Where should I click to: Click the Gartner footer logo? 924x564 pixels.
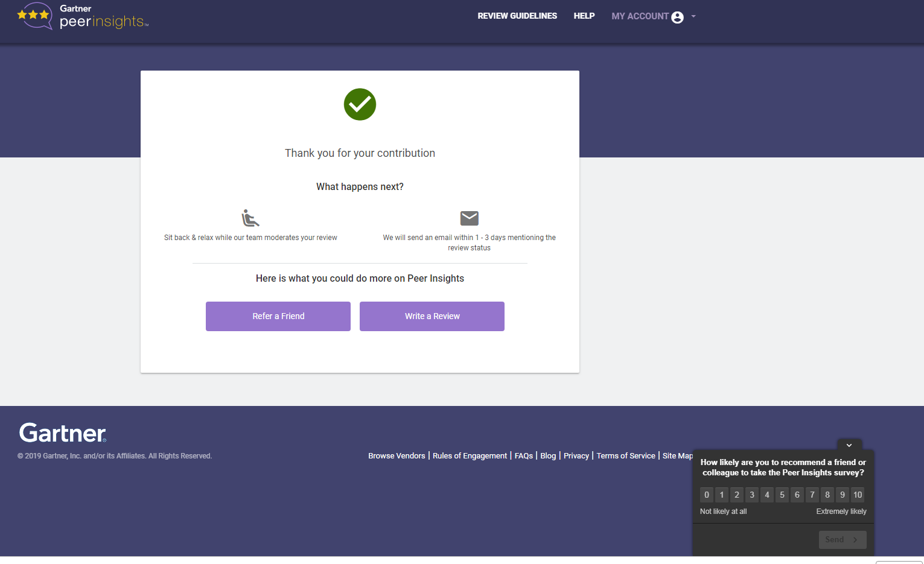point(63,433)
